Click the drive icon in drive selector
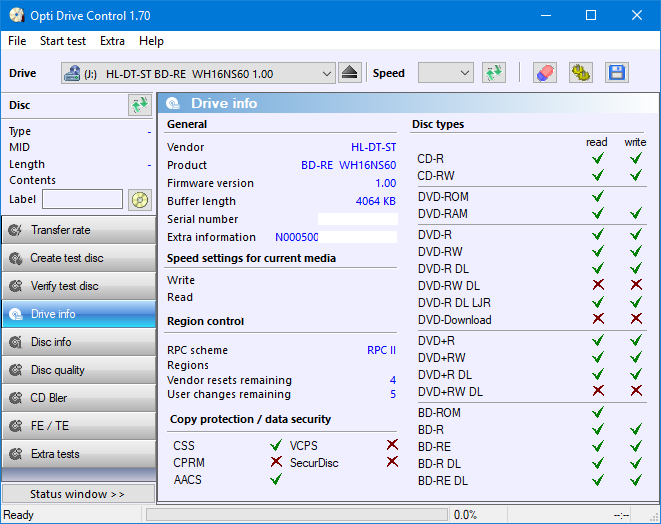The width and height of the screenshot is (661, 524). pos(72,73)
